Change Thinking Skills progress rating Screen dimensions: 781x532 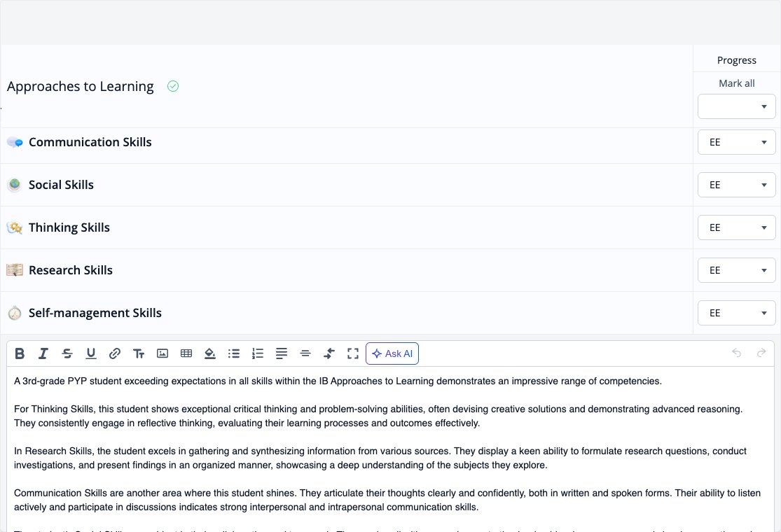click(x=737, y=227)
